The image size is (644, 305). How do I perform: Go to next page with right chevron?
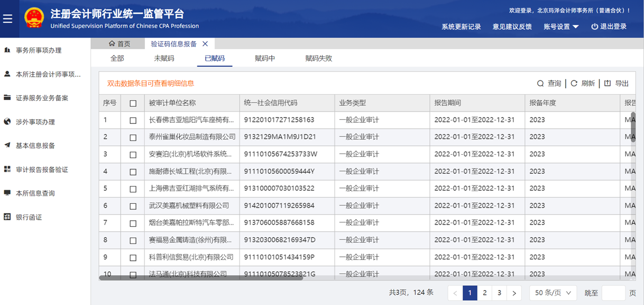click(513, 293)
